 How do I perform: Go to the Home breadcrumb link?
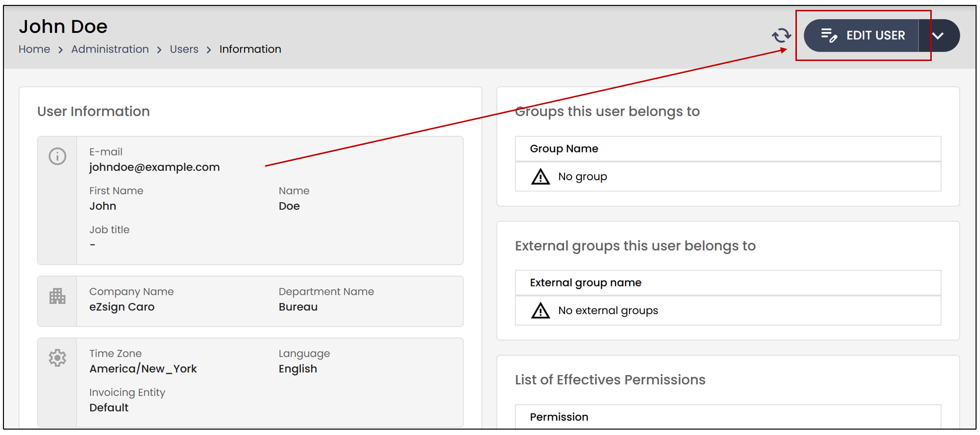pyautogui.click(x=34, y=49)
